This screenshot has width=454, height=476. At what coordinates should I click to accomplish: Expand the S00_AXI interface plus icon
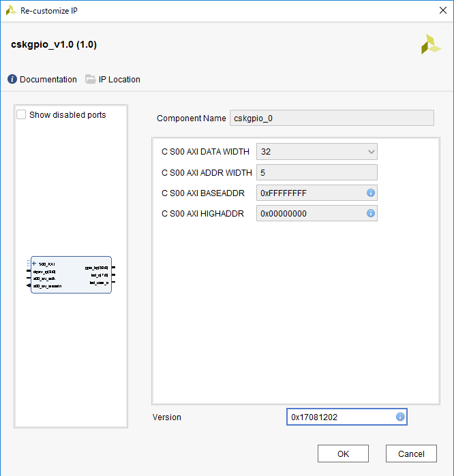(34, 264)
